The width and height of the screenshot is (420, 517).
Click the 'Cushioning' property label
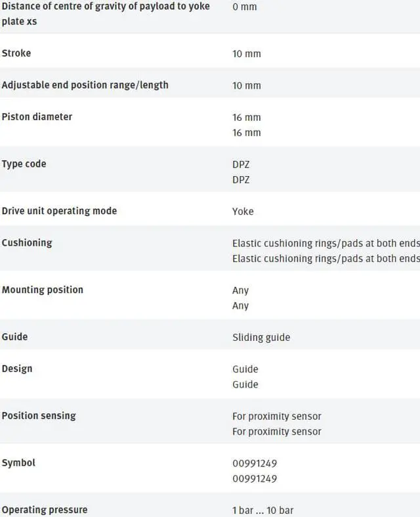27,242
